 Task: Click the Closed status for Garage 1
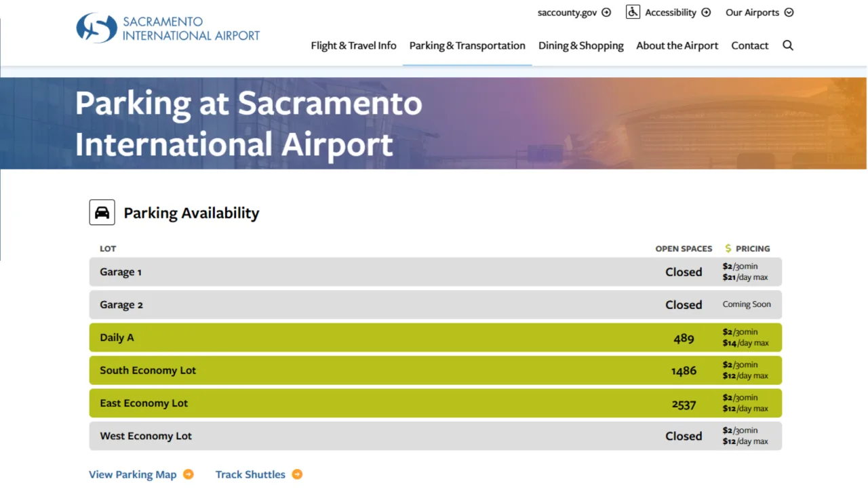tap(684, 272)
